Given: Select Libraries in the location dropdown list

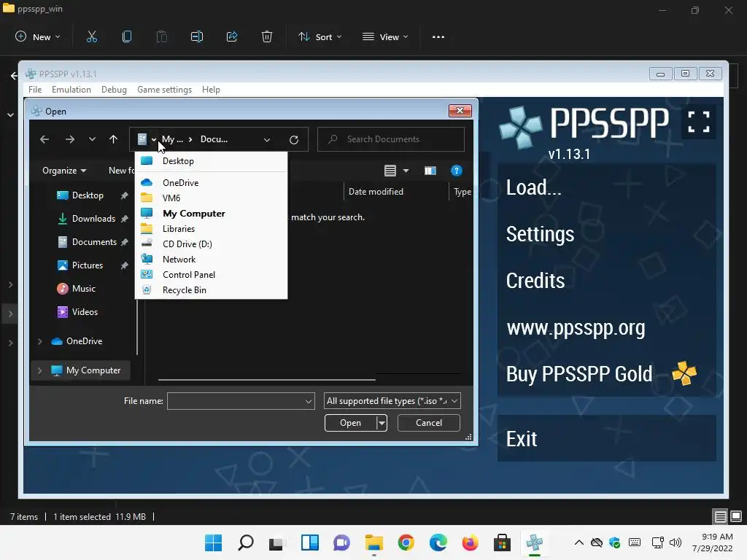Looking at the screenshot, I should (x=211, y=228).
